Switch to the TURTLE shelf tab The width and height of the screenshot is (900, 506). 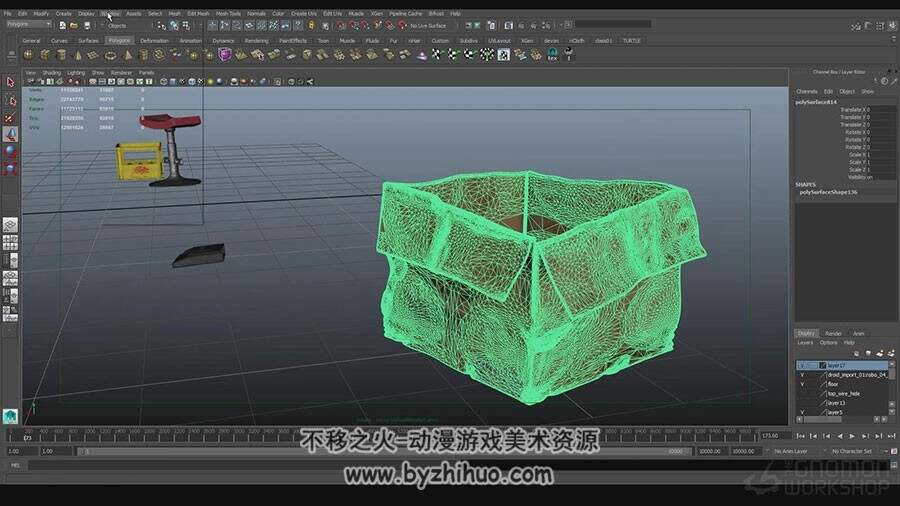pos(631,41)
